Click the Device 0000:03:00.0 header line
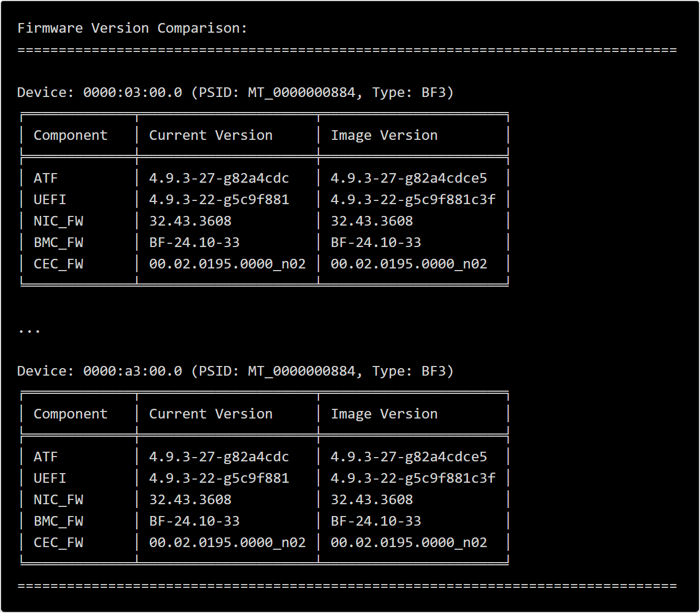Viewport: 700px width, 613px height. (x=235, y=93)
